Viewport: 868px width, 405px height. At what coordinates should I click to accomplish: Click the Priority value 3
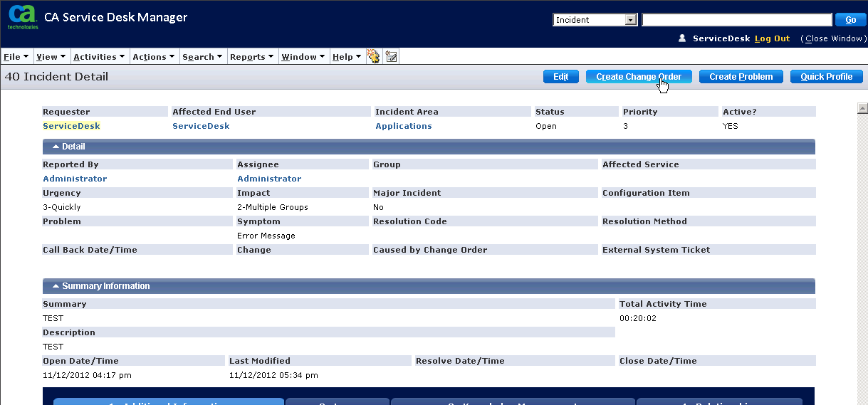(x=625, y=126)
